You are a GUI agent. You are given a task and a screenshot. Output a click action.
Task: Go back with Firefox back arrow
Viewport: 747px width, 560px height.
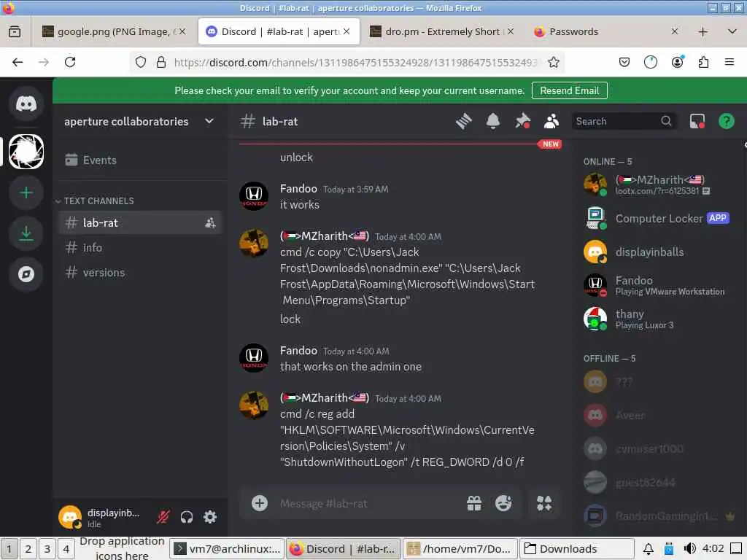tap(18, 62)
